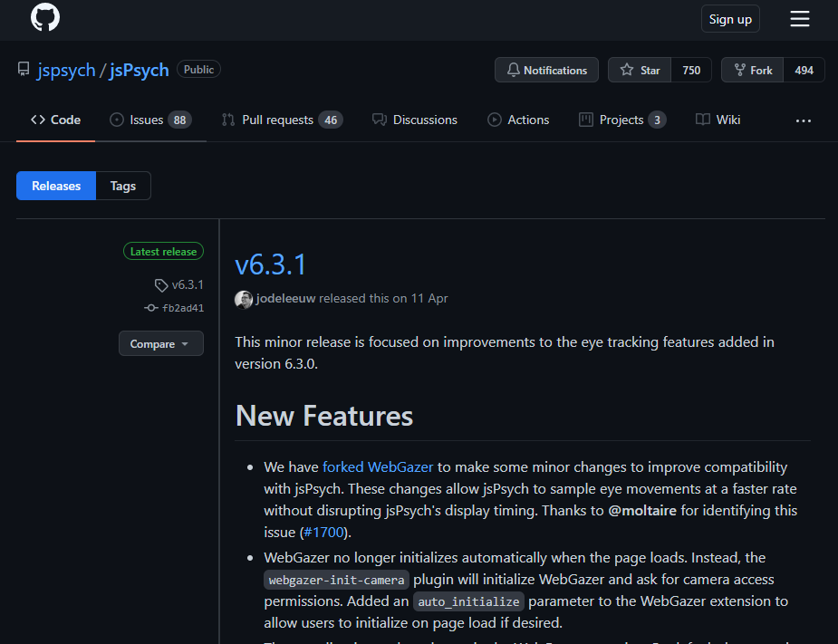The height and width of the screenshot is (644, 838).
Task: Click the Notifications bell icon
Action: point(514,70)
